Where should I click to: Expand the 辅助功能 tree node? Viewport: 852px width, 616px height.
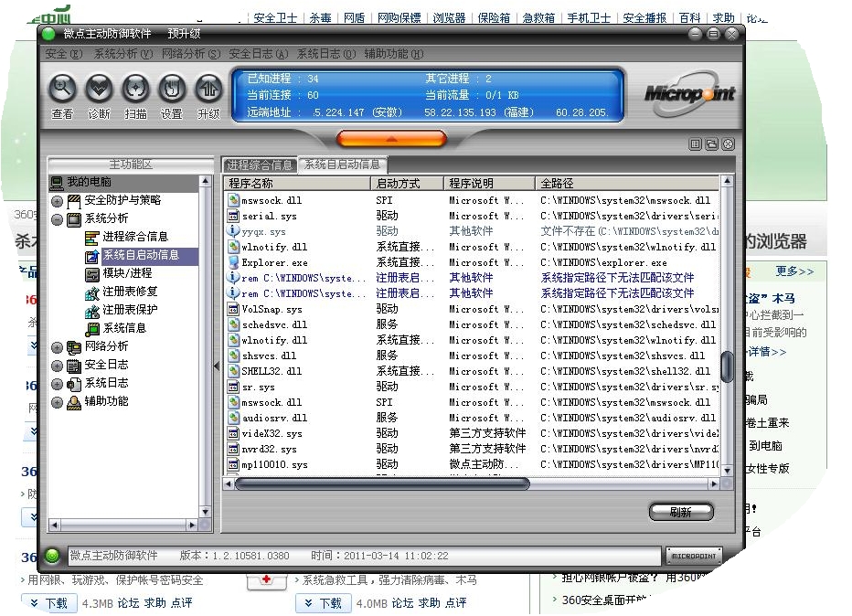click(x=57, y=402)
